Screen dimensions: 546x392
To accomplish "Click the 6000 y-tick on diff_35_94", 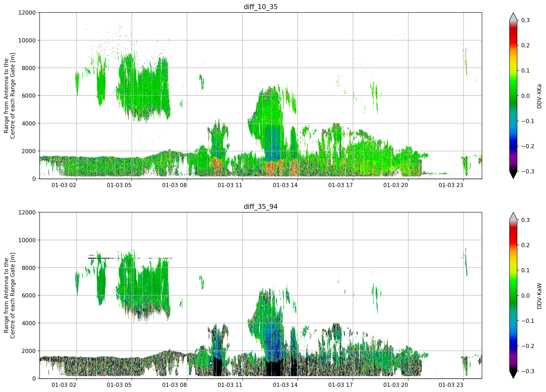I will (x=29, y=295).
